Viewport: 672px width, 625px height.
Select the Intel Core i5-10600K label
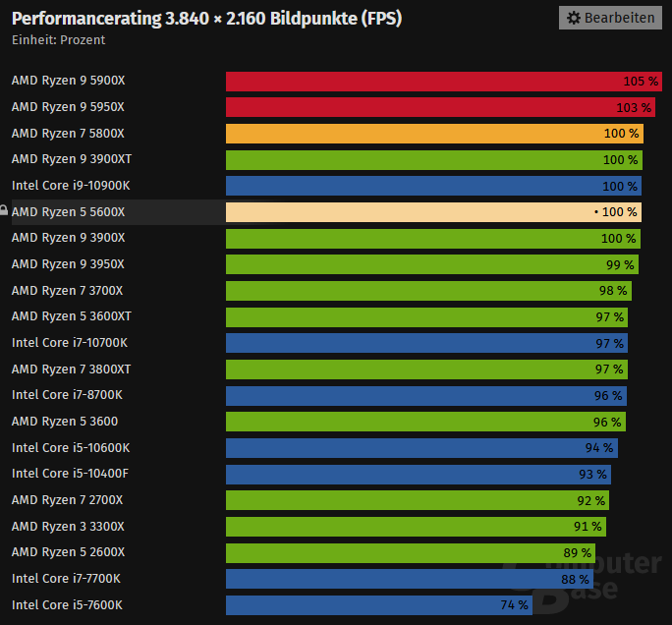[71, 448]
